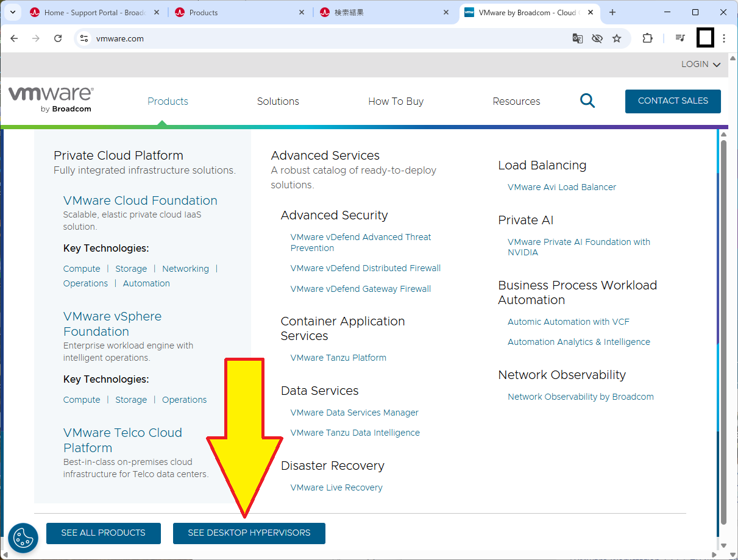The height and width of the screenshot is (560, 738).
Task: Open media control icon in toolbar
Action: (680, 38)
